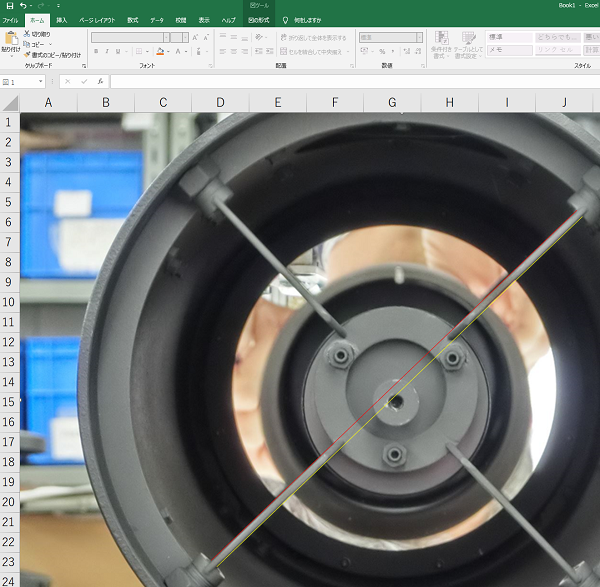
Task: Open the 図の形式 picture format tab
Action: [259, 20]
